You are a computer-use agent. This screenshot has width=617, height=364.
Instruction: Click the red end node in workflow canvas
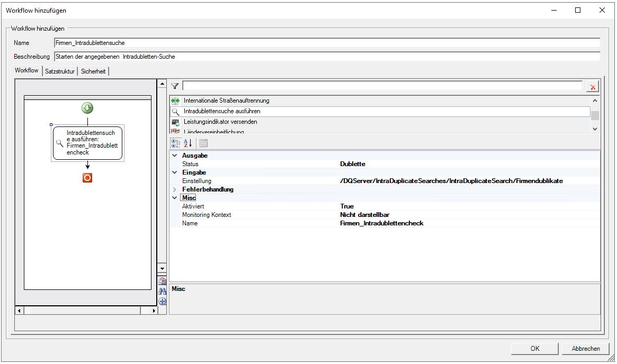pos(87,178)
